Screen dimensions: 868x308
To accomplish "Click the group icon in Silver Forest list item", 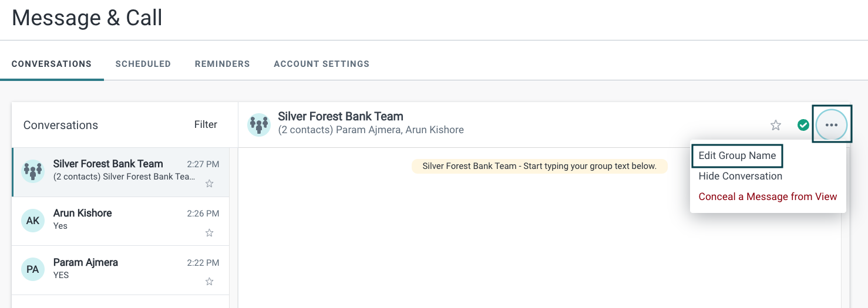I will [33, 171].
